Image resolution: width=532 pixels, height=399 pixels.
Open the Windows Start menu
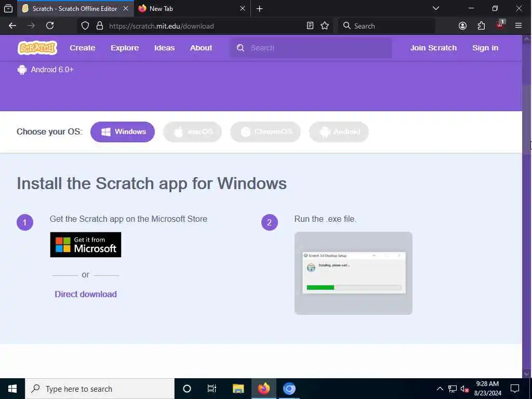click(x=12, y=389)
